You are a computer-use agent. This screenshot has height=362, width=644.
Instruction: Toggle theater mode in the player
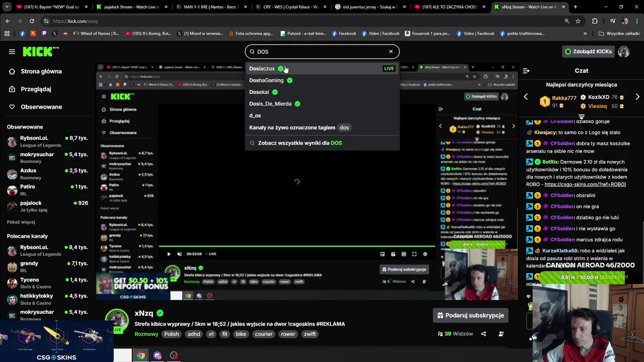[x=404, y=254]
